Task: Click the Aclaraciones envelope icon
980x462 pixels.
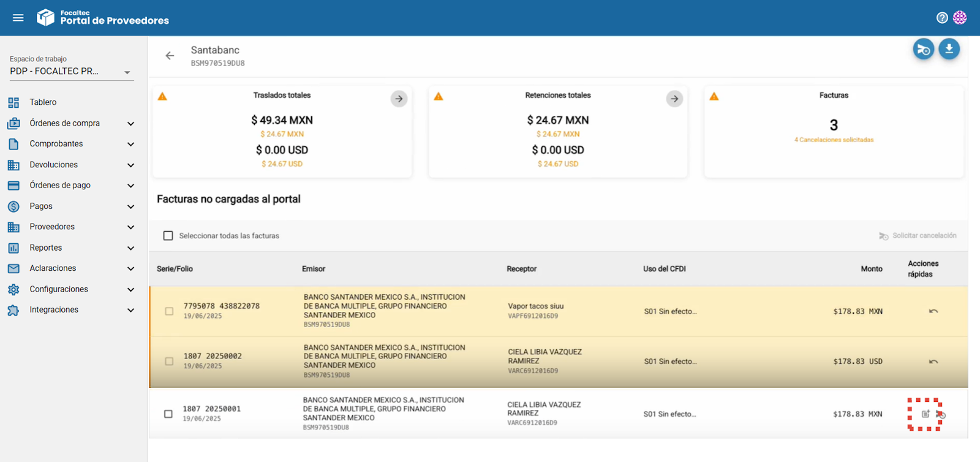Action: pos(13,268)
